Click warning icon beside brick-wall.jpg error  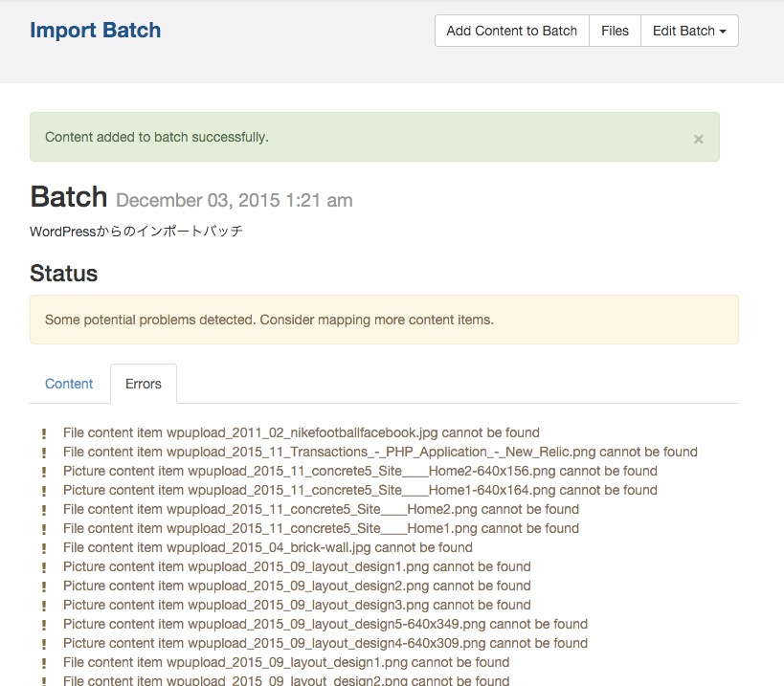point(44,548)
